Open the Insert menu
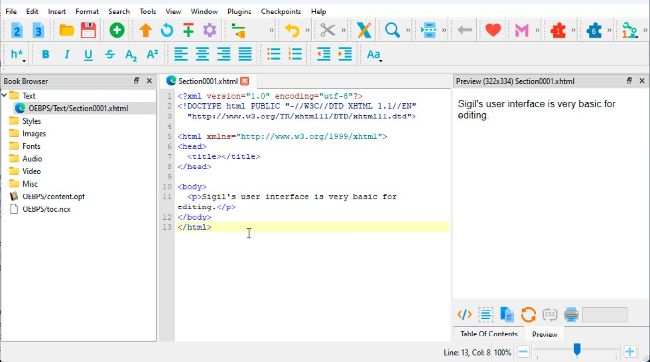Viewport: 650px width, 362px height. 57,12
